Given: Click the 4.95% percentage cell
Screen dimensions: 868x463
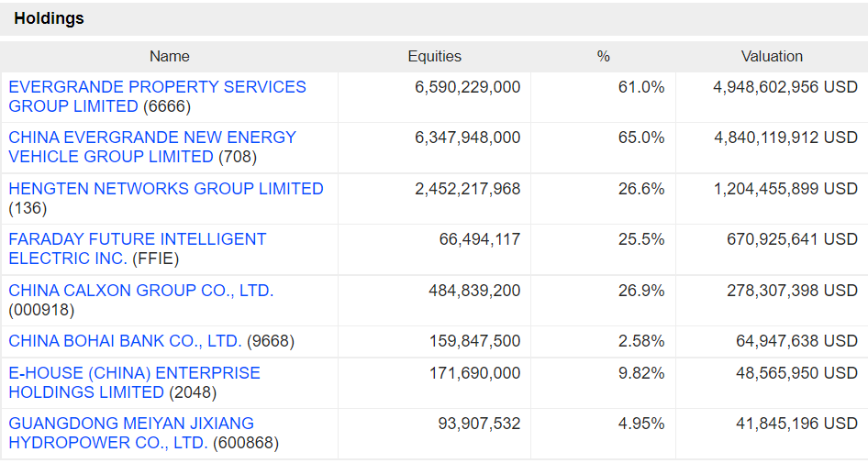Looking at the screenshot, I should click(641, 424).
